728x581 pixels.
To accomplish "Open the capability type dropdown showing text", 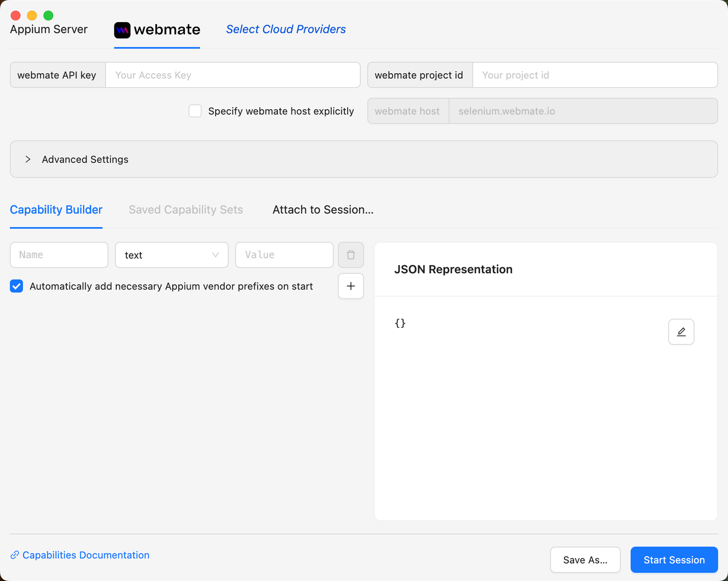I will click(172, 255).
